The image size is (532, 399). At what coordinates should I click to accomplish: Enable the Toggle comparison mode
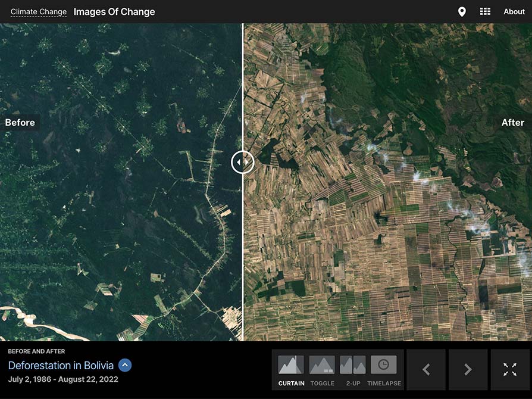click(321, 364)
